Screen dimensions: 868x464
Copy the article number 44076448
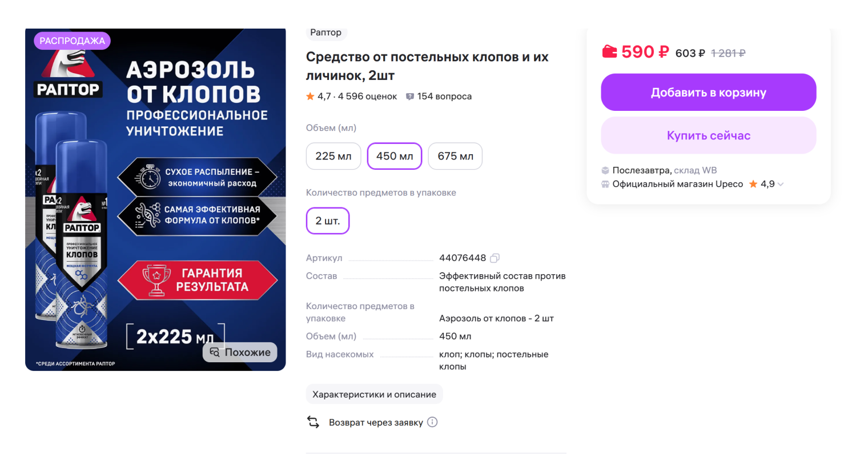click(x=495, y=258)
